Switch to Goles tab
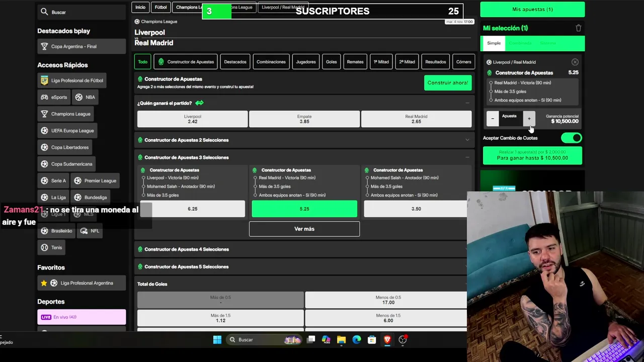Screen dimensions: 644x362 coord(331,62)
